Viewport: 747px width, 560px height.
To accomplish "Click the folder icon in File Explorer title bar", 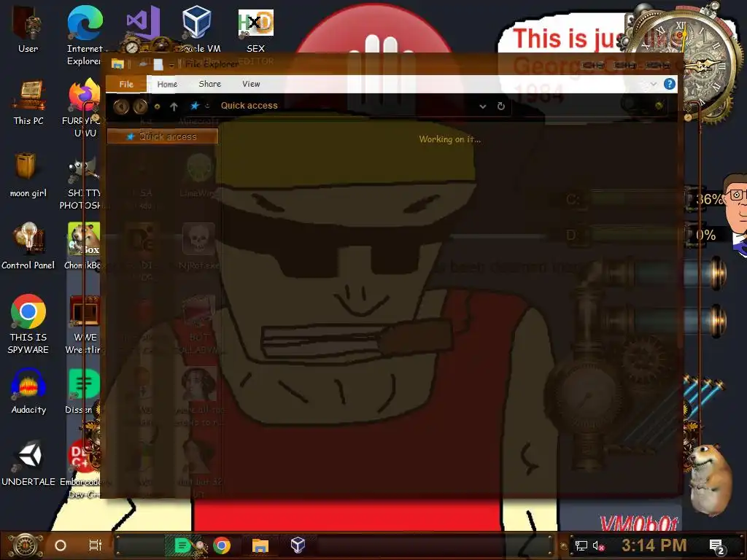I will coord(117,64).
